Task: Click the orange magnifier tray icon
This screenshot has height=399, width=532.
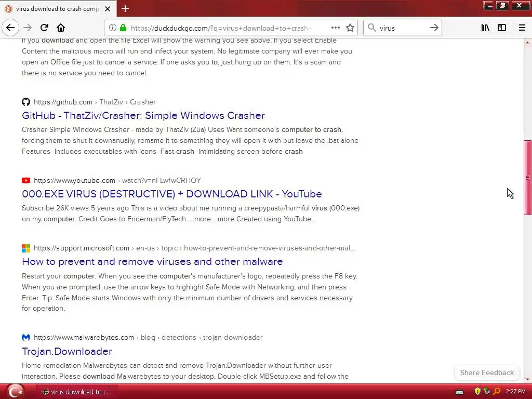Action: coord(497,392)
